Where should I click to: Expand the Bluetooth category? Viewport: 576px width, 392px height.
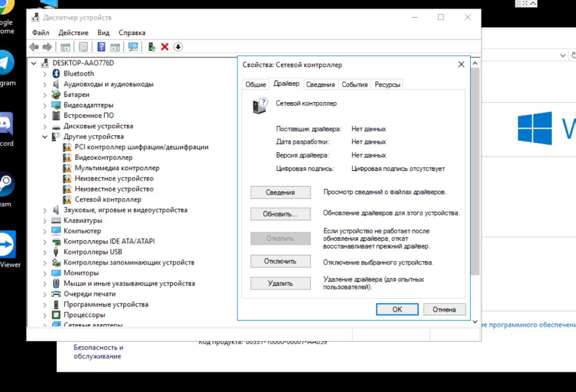(x=45, y=74)
